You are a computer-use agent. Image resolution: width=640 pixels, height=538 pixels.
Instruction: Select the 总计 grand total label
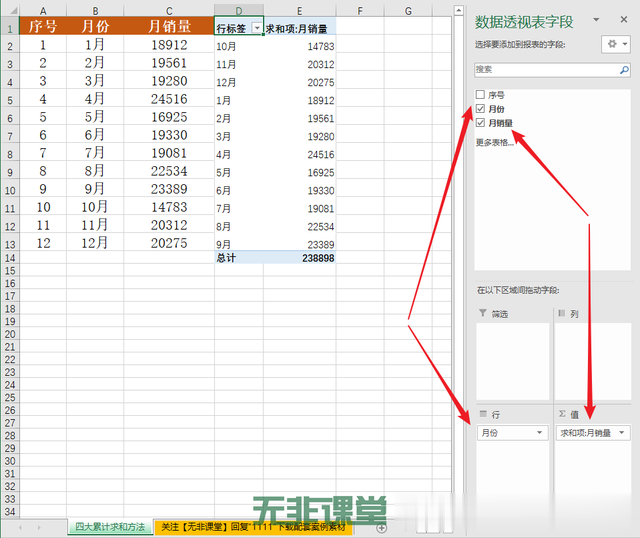(x=239, y=258)
